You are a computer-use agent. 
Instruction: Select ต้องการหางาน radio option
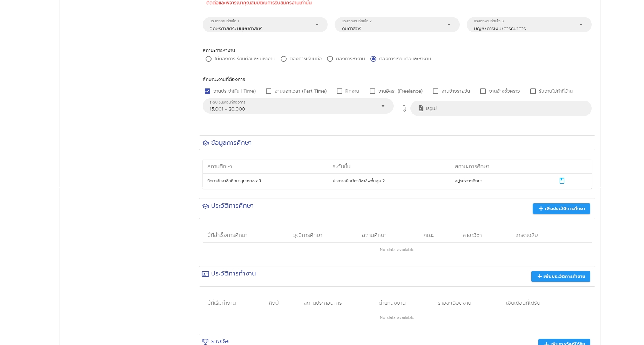point(330,59)
